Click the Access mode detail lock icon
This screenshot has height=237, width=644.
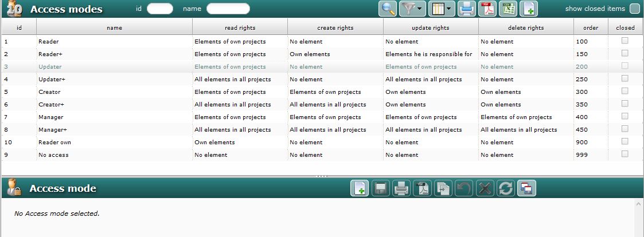click(14, 188)
